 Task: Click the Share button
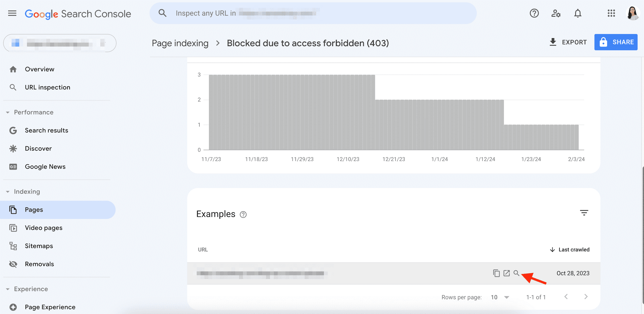616,41
